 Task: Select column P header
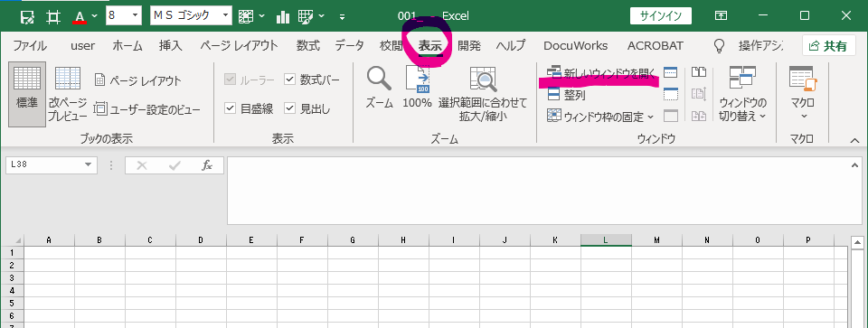click(808, 240)
